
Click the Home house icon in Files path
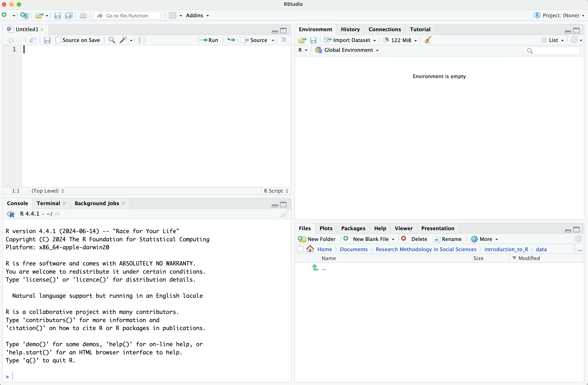(x=310, y=249)
